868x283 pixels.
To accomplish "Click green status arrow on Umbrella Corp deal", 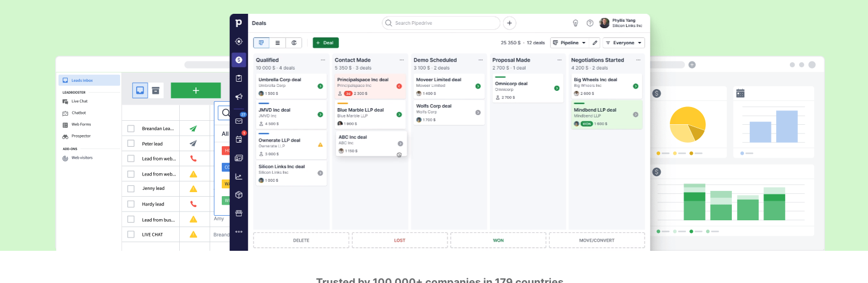I will [320, 86].
